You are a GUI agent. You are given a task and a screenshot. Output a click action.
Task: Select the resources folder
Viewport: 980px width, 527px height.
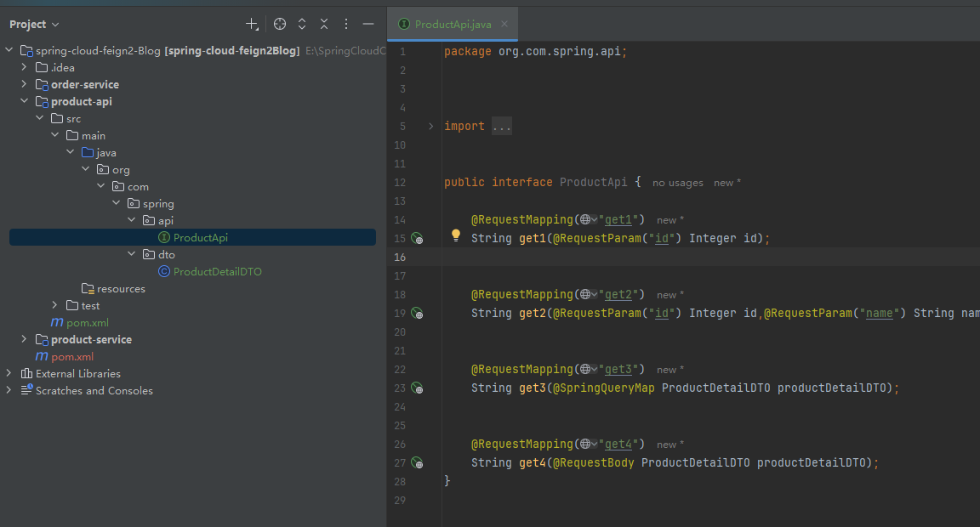[121, 288]
